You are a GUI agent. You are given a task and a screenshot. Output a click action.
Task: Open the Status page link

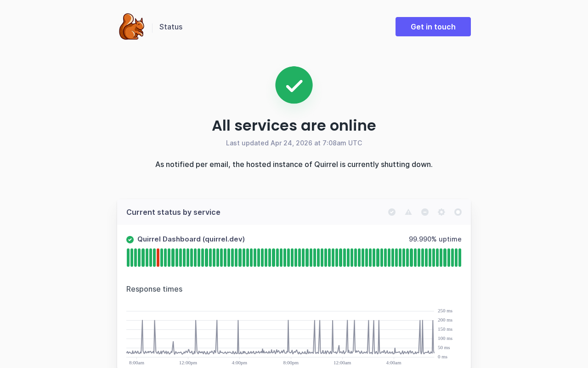171,27
